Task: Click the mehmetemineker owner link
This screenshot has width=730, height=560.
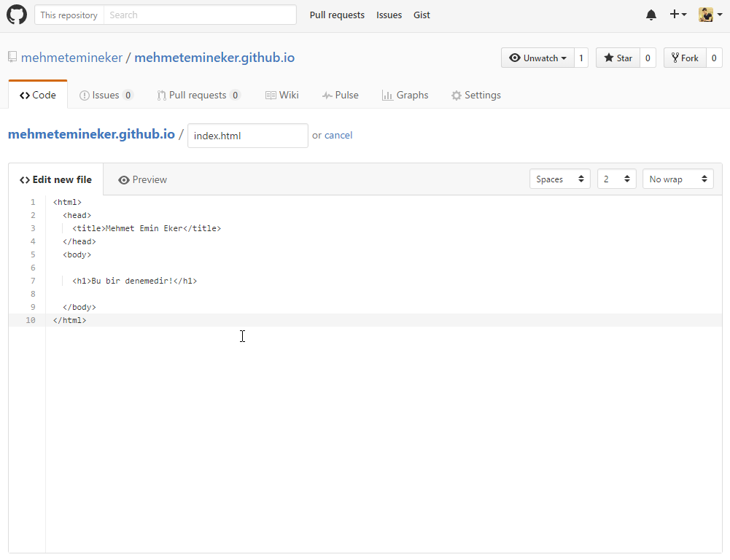Action: (x=71, y=58)
